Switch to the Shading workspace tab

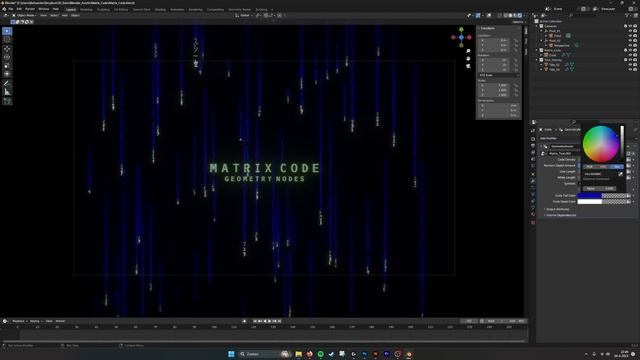click(160, 9)
